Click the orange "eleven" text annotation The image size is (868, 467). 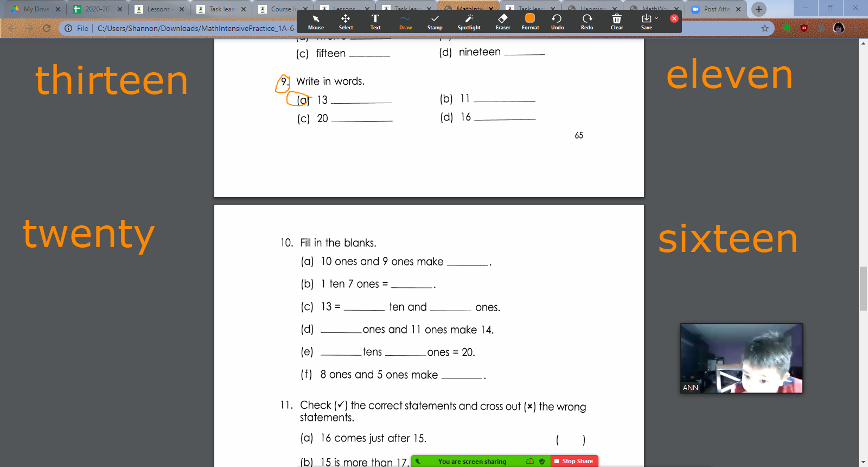(x=730, y=74)
